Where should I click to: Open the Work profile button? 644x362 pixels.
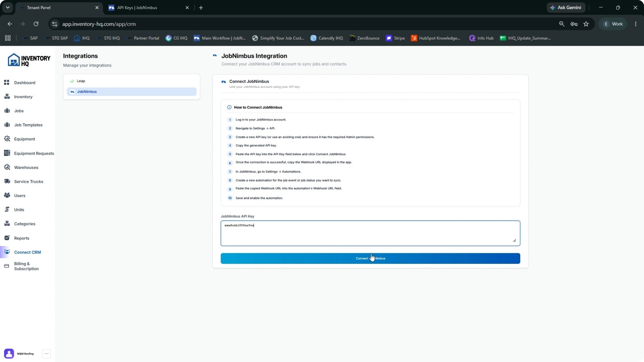[x=613, y=24]
